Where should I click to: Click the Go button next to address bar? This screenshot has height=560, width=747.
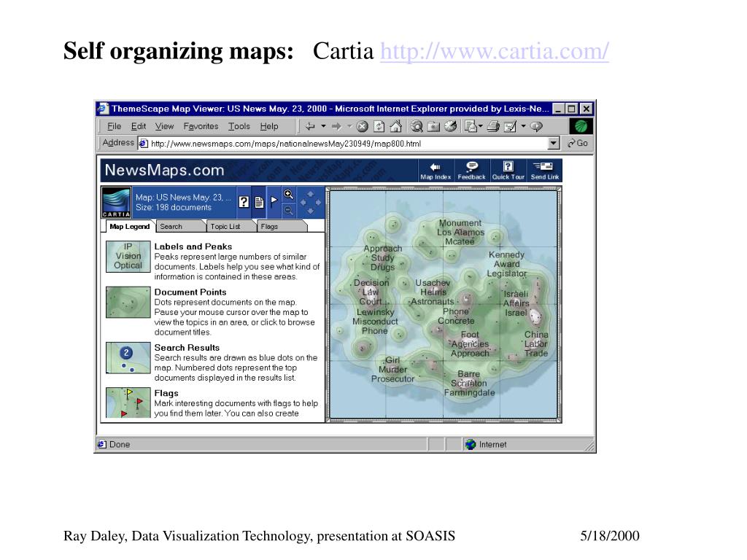point(578,143)
